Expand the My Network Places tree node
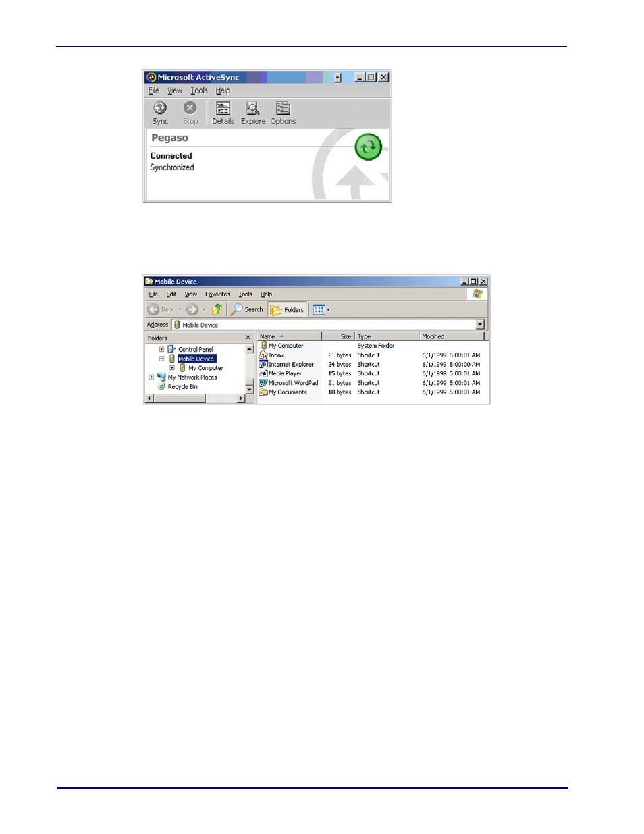644x834 pixels. pyautogui.click(x=151, y=377)
